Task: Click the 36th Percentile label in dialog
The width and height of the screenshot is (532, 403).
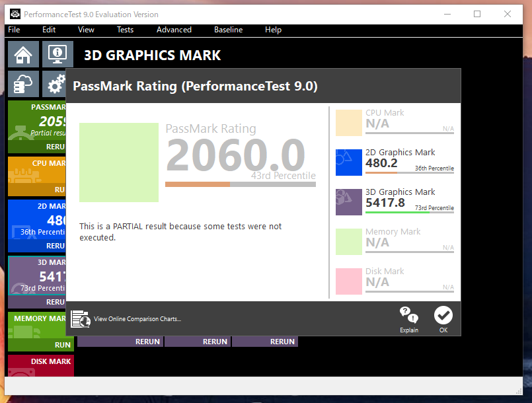Action: (x=434, y=168)
